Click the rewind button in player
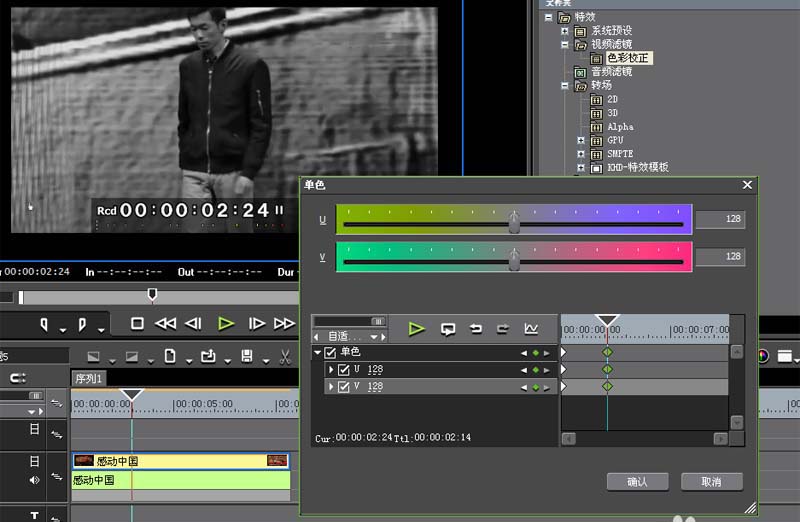Image resolution: width=800 pixels, height=522 pixels. [x=166, y=323]
